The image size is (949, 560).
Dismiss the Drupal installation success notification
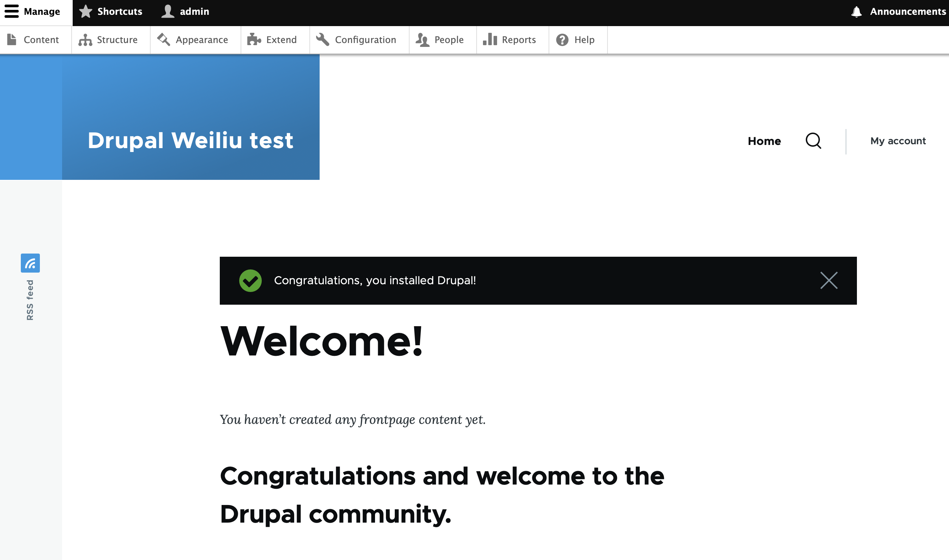pos(829,280)
